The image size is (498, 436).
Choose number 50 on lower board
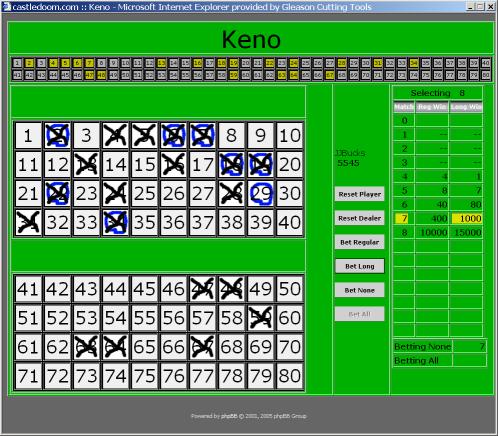[290, 289]
